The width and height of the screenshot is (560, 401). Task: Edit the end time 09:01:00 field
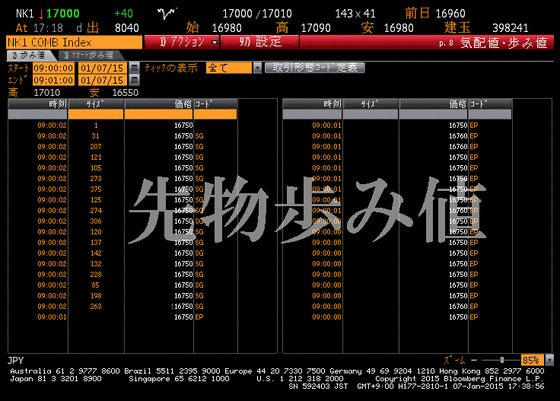pyautogui.click(x=54, y=80)
